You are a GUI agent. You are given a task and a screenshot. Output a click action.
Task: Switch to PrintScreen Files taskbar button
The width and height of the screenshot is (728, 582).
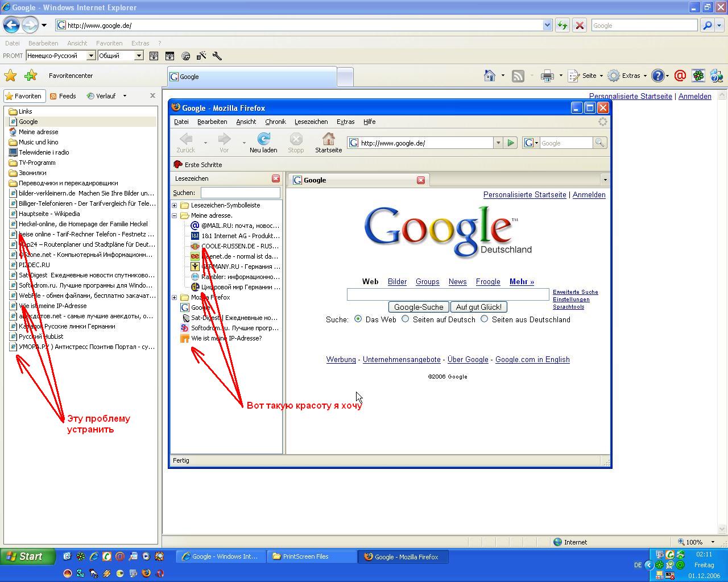pos(312,556)
